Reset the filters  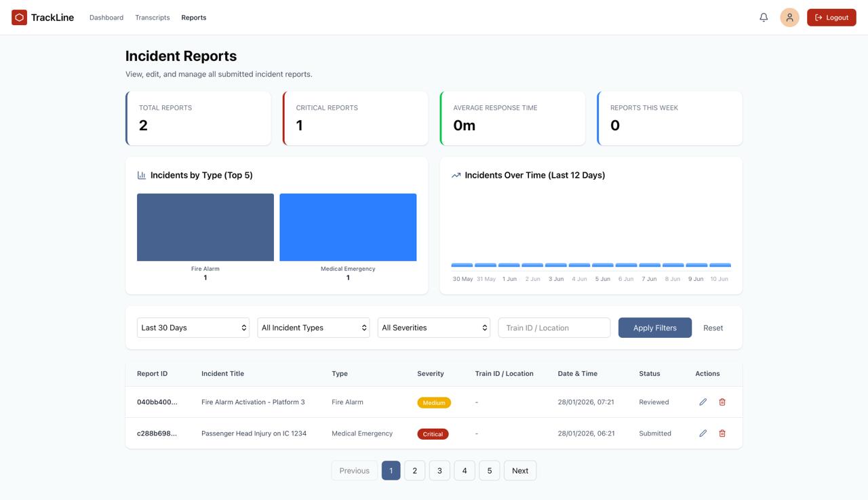point(713,328)
